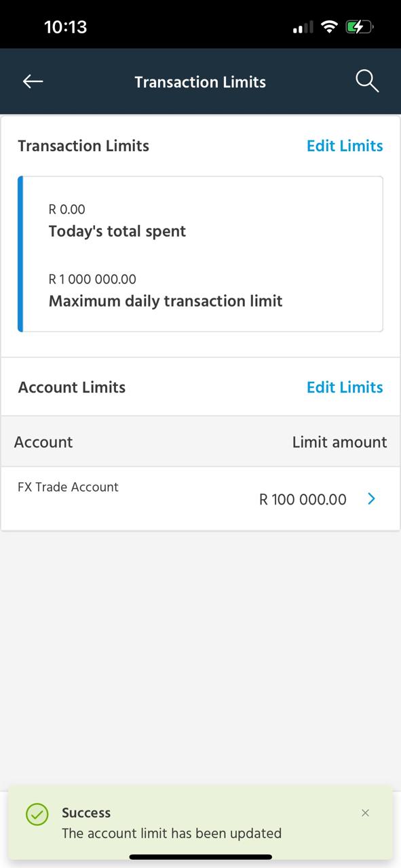The height and width of the screenshot is (868, 401).
Task: Tap the cellular signal bars icon
Action: click(x=303, y=28)
